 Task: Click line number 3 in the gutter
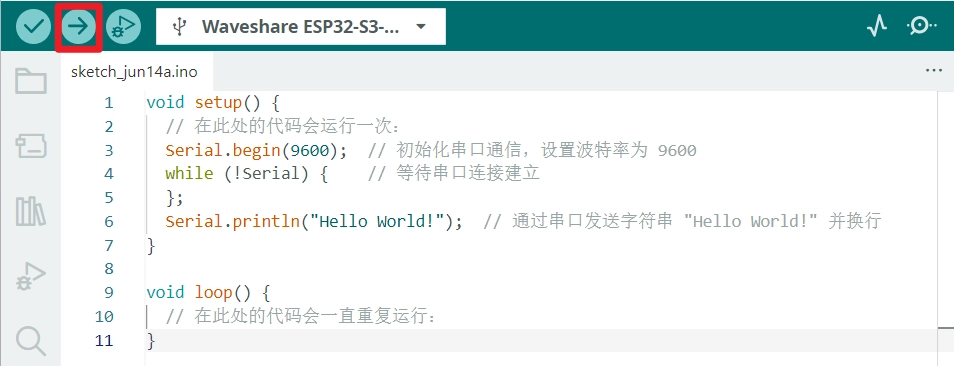(x=108, y=150)
